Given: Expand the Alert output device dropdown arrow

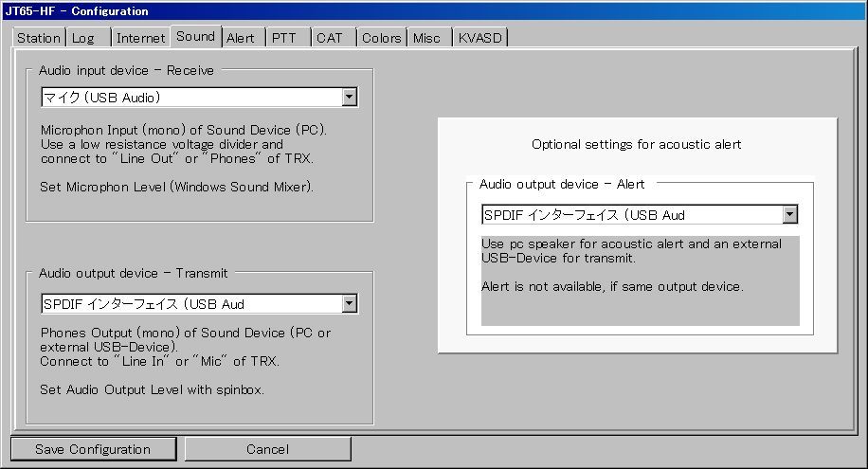Looking at the screenshot, I should coord(790,214).
